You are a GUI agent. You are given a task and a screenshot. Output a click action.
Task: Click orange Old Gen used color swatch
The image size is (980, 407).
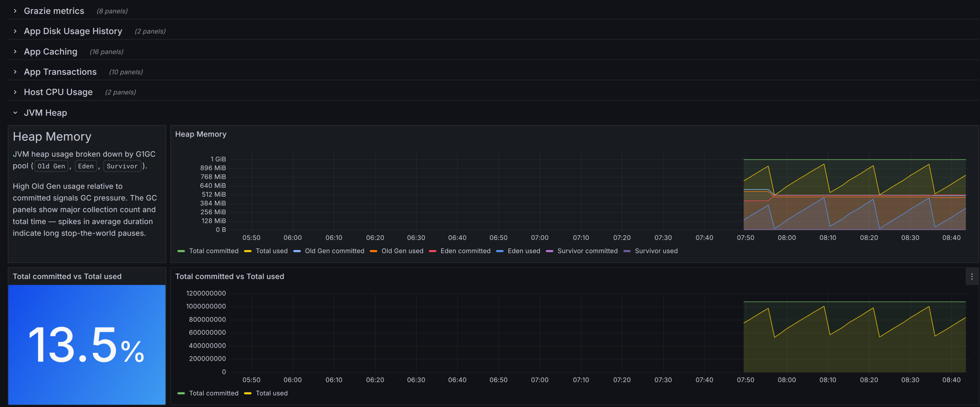[x=373, y=251]
